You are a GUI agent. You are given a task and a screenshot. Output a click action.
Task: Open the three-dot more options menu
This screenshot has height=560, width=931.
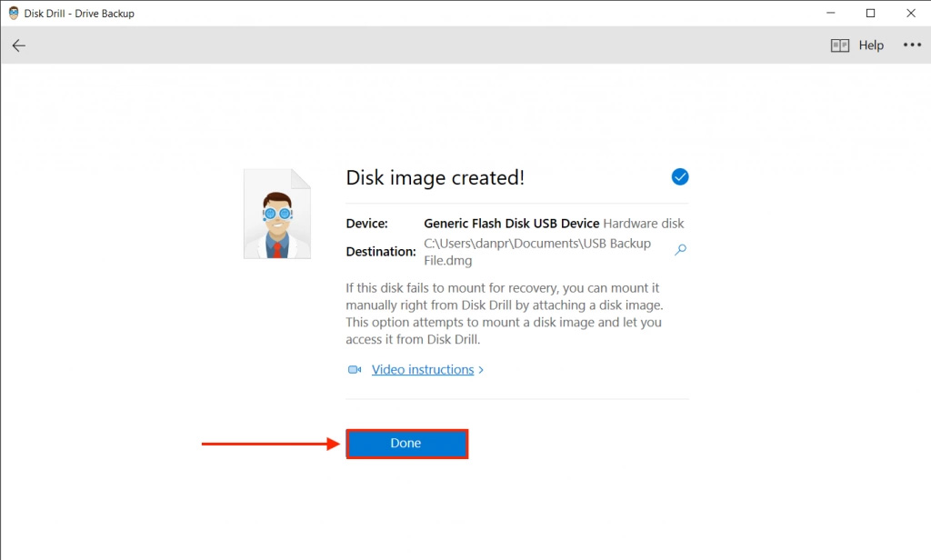(912, 45)
